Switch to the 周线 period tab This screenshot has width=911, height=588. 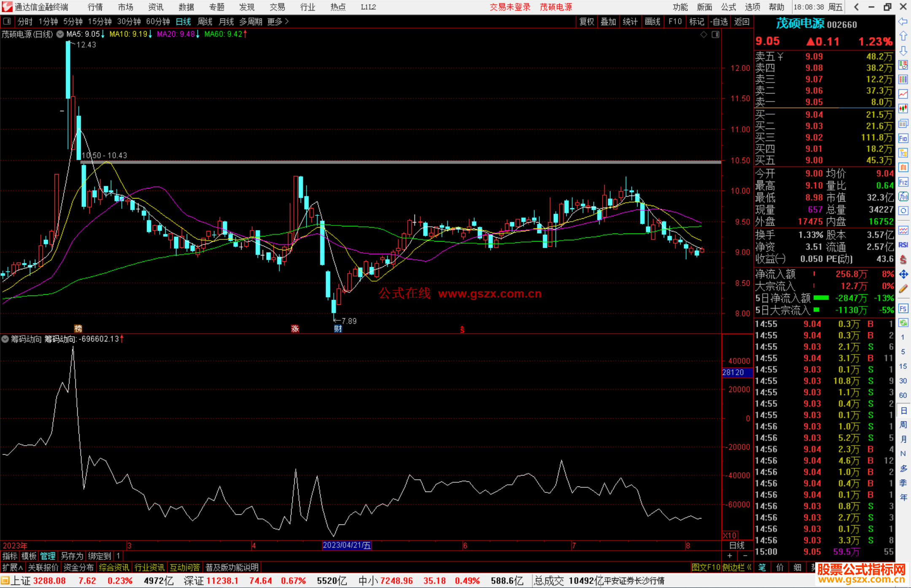click(205, 21)
